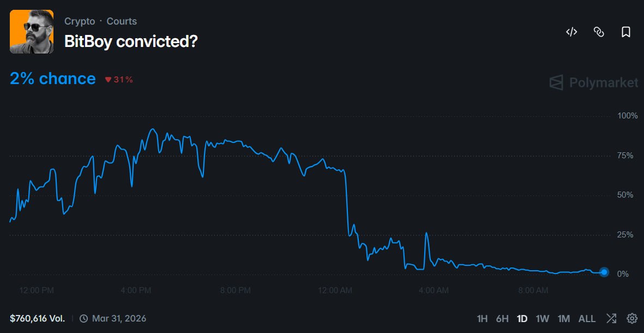644x333 pixels.
Task: Open the embed code panel
Action: click(571, 32)
